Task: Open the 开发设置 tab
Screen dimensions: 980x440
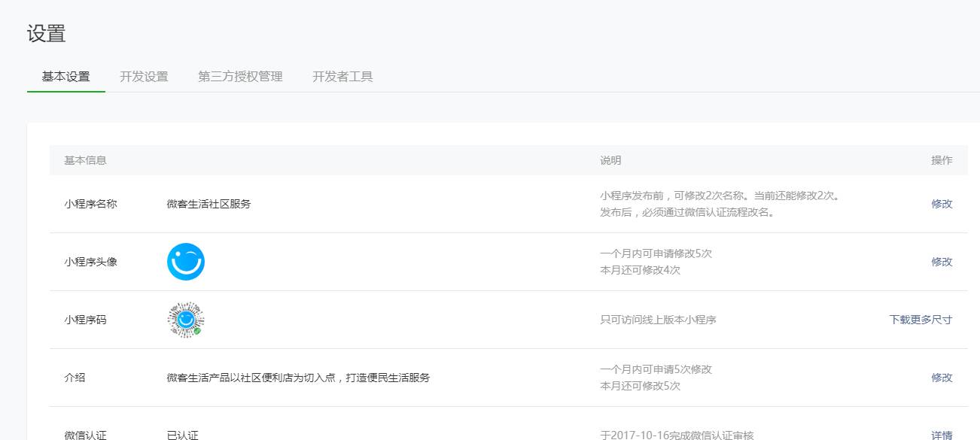Action: [x=144, y=77]
